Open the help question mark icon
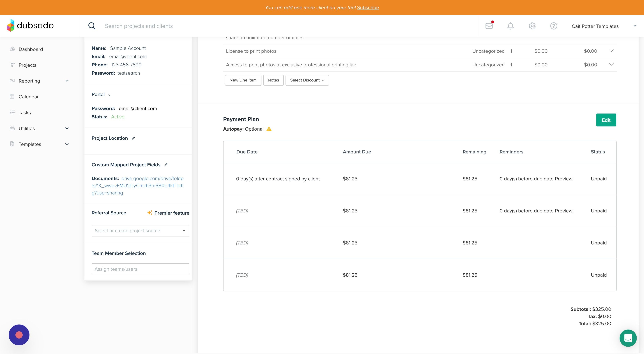Image resolution: width=644 pixels, height=354 pixels. [x=553, y=26]
